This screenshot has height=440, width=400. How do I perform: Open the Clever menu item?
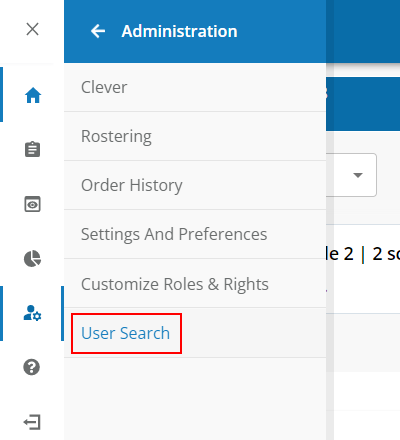pyautogui.click(x=195, y=87)
